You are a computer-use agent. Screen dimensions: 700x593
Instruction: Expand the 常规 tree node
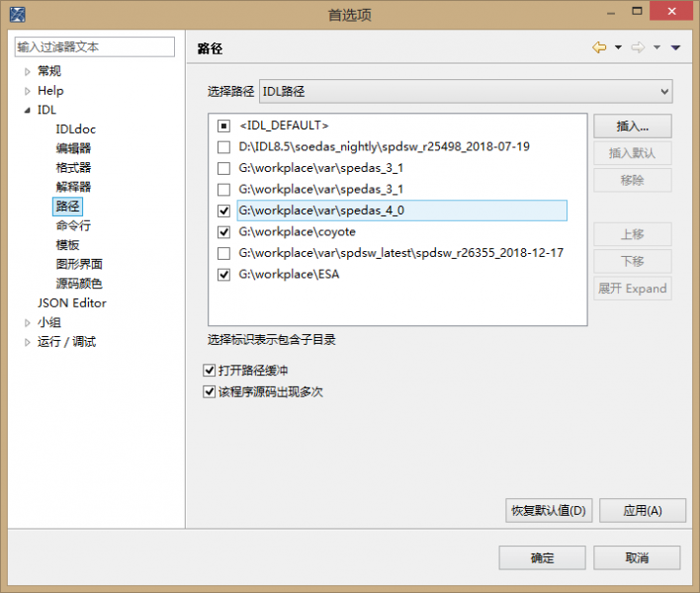coord(28,71)
